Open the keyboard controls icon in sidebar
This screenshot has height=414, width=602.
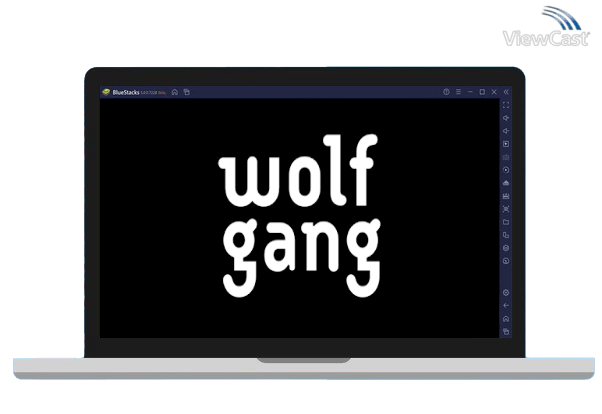(x=506, y=157)
